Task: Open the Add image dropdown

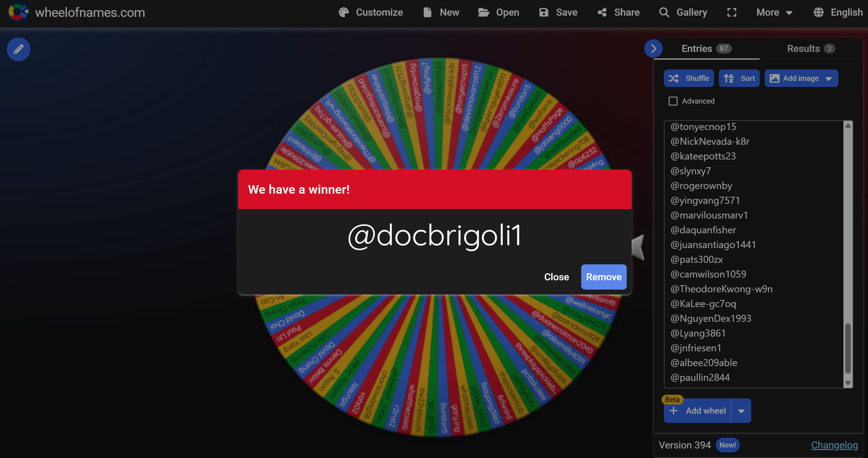Action: tap(828, 78)
